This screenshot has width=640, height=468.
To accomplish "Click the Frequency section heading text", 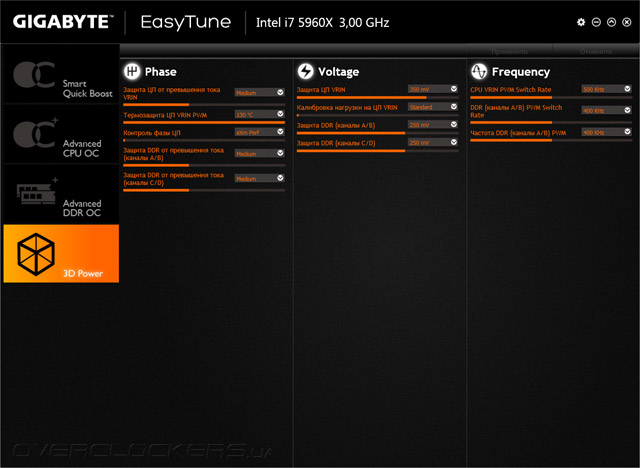I will [x=521, y=72].
